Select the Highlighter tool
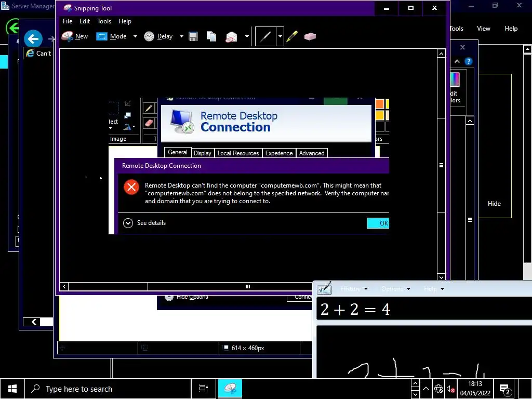Viewport: 532px width, 399px height. coord(292,36)
